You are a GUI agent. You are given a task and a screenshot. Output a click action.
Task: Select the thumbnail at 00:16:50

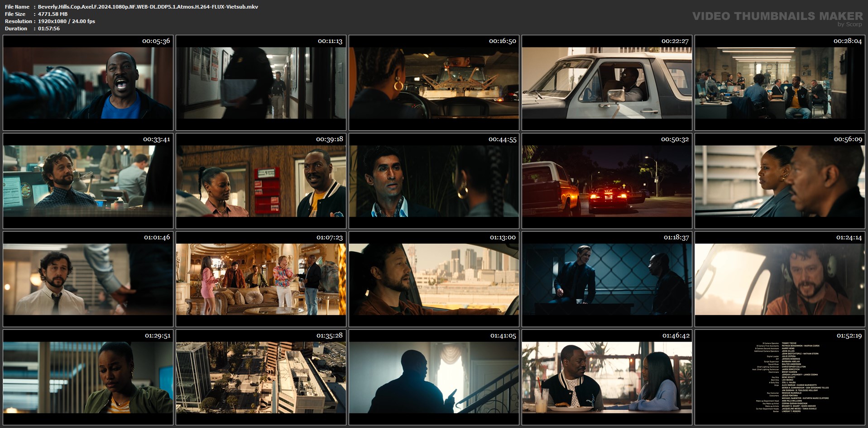pos(434,83)
